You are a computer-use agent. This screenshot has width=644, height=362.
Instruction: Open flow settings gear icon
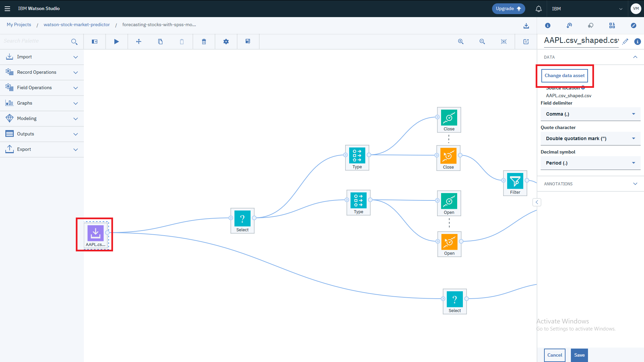click(x=226, y=42)
